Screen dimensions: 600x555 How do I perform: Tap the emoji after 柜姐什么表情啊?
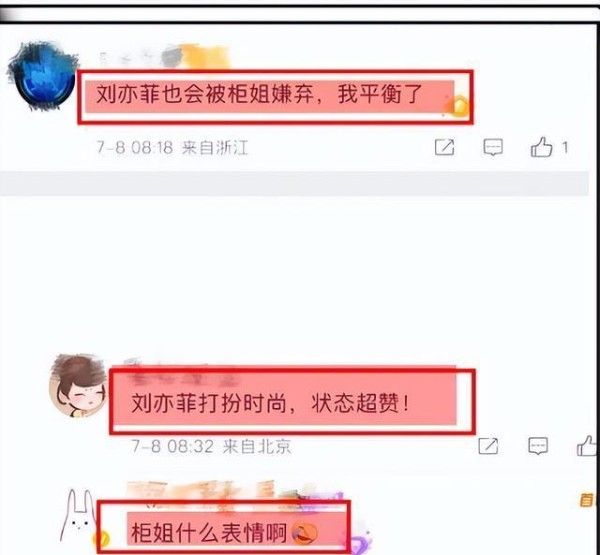tap(305, 534)
